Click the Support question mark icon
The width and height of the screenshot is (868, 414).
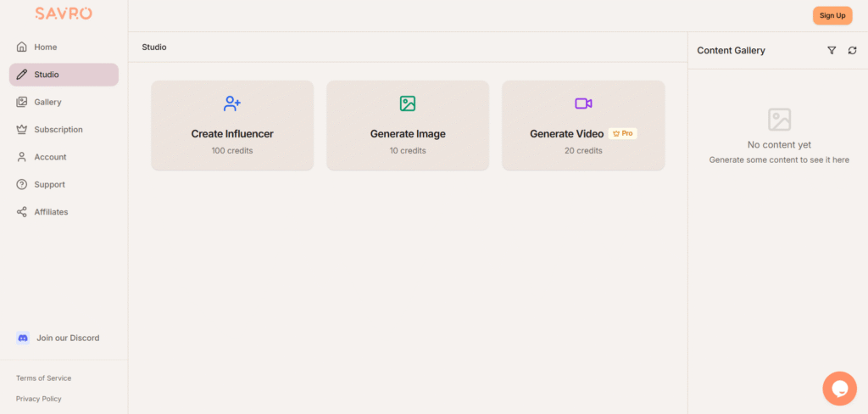pos(22,184)
